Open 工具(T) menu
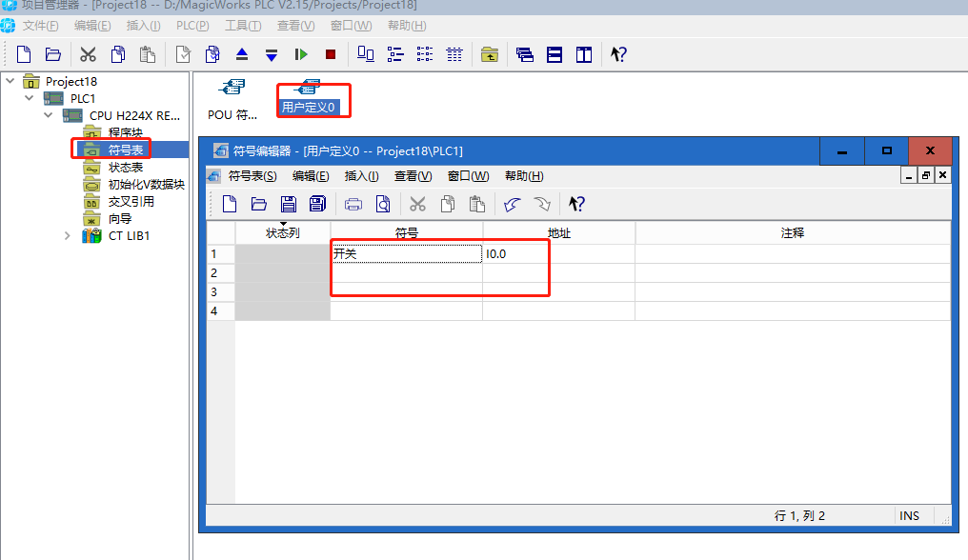968x560 pixels. click(x=243, y=26)
